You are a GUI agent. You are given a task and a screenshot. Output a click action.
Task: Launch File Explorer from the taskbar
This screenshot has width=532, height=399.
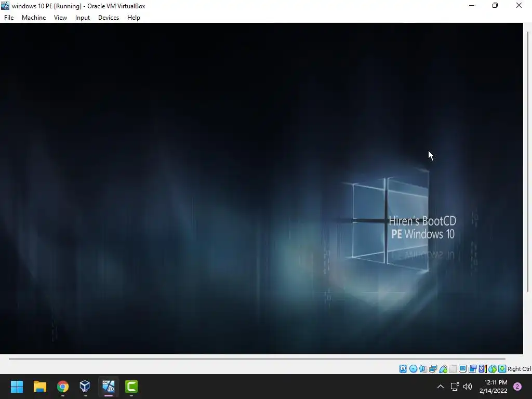click(x=39, y=387)
